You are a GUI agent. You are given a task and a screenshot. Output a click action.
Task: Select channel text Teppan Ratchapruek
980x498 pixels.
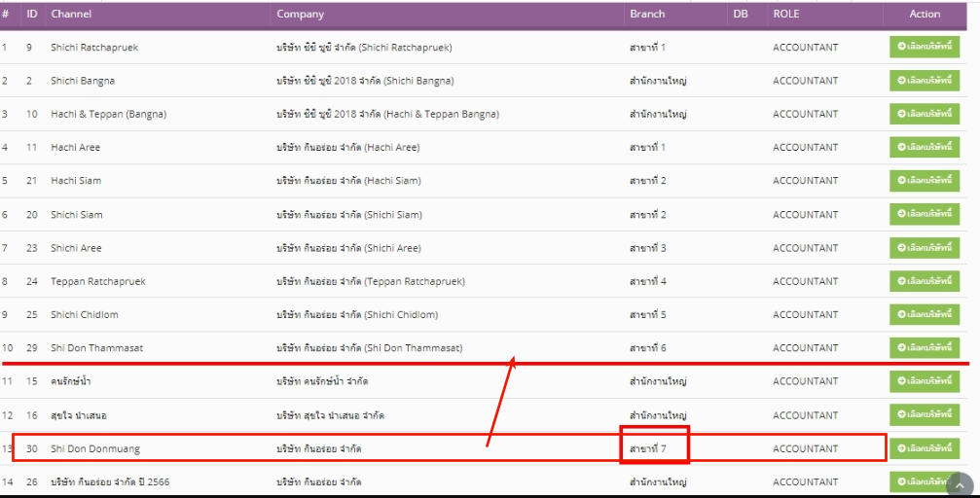point(98,281)
